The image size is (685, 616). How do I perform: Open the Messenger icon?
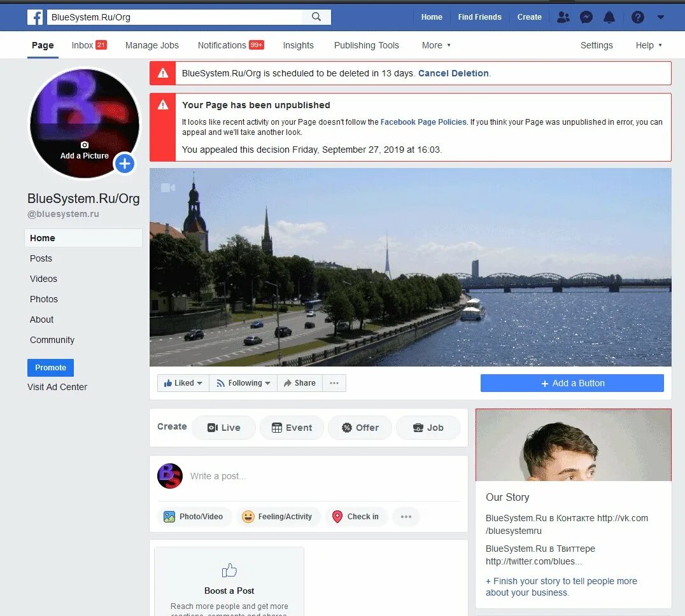[x=586, y=17]
